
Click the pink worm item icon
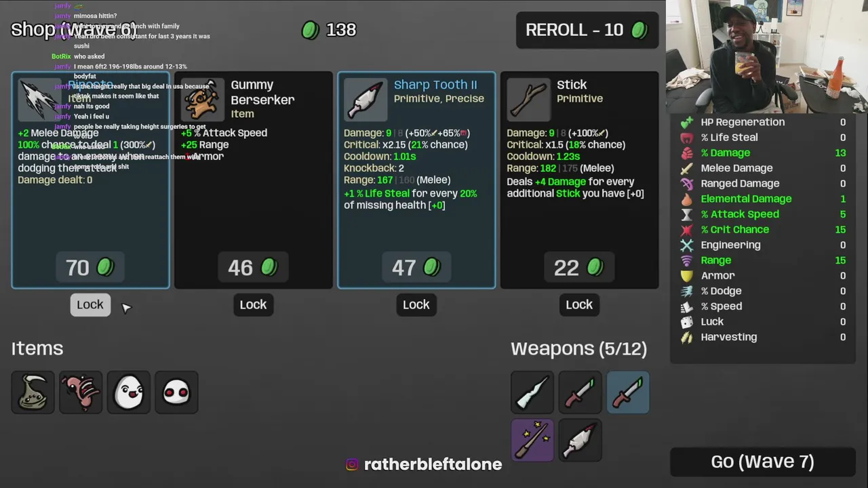(81, 392)
